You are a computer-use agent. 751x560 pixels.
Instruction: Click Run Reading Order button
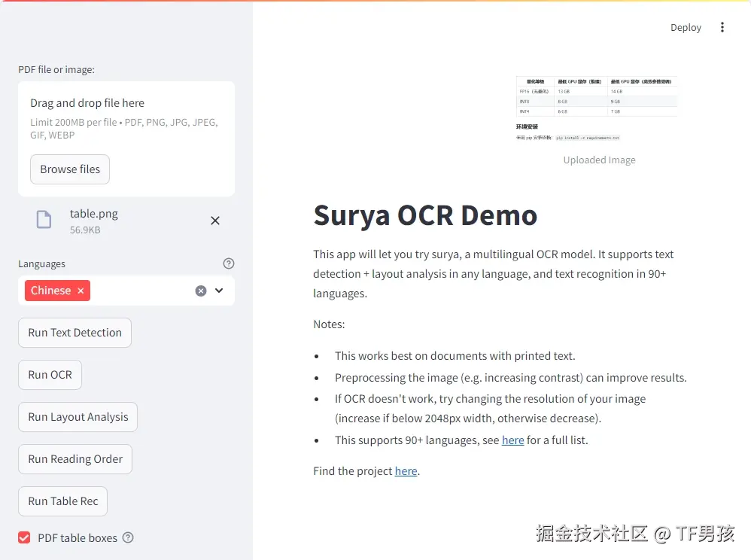75,459
